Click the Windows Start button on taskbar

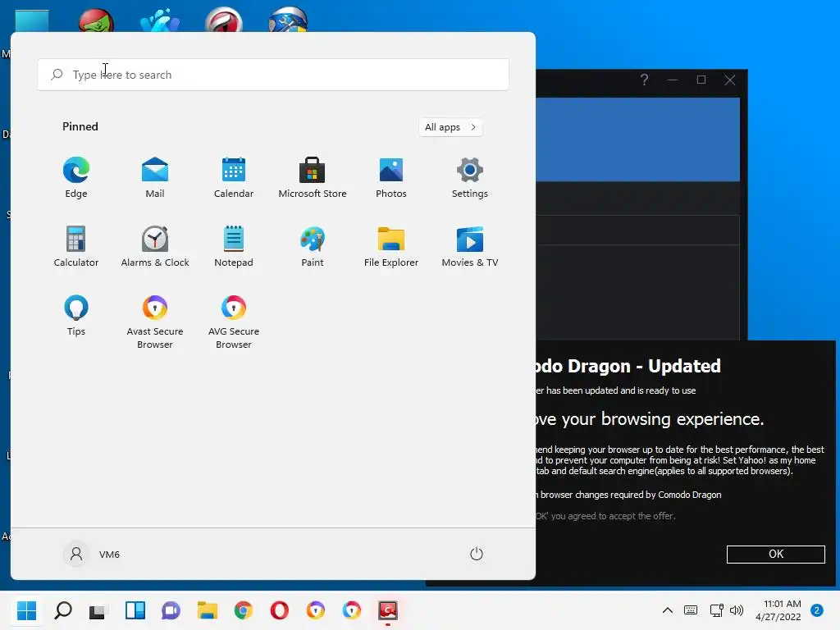[x=27, y=610]
